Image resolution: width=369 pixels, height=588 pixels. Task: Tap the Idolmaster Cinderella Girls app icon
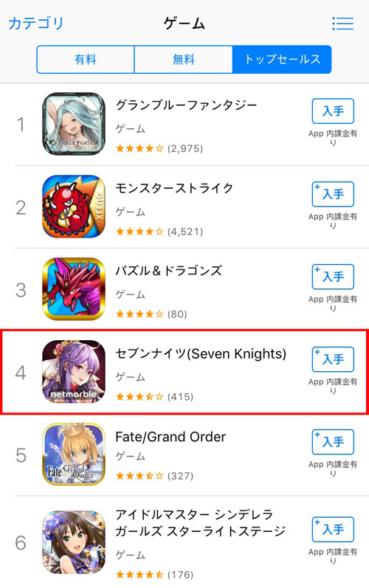(x=74, y=542)
